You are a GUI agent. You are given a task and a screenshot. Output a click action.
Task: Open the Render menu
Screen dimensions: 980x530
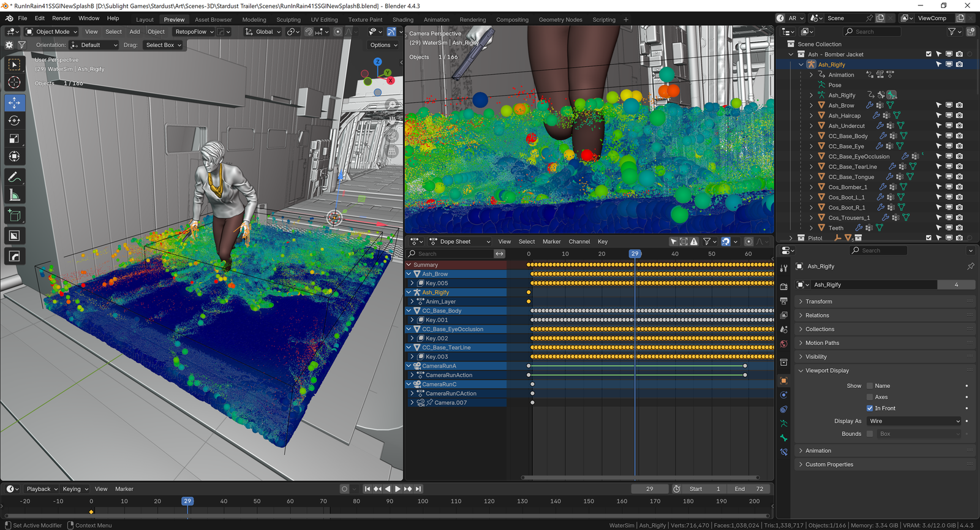click(61, 18)
